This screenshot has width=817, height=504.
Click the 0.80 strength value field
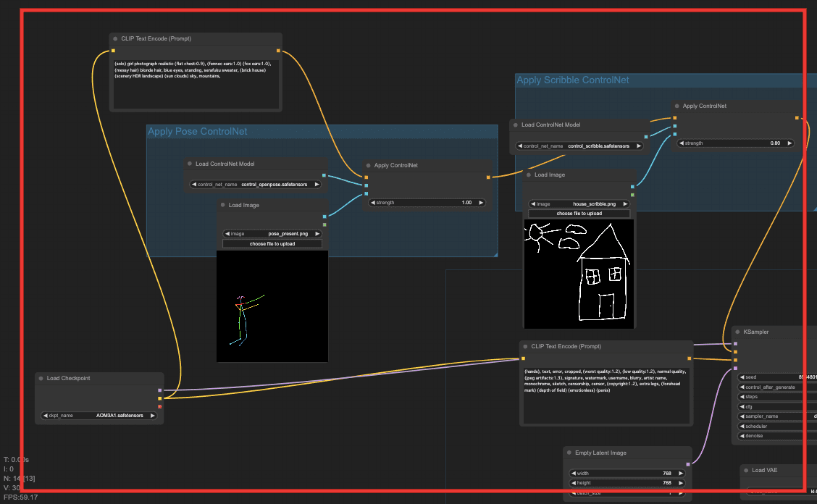point(736,143)
